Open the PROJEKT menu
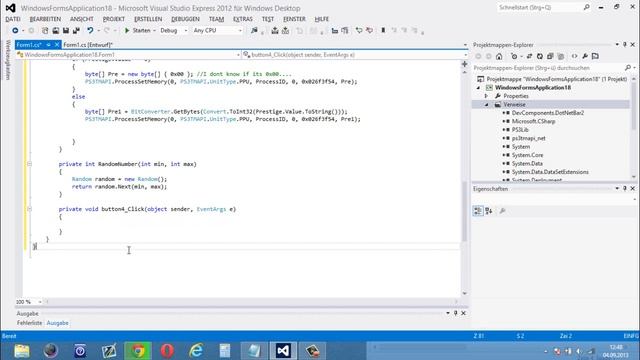Viewport: 640px width, 360px height. pos(113,19)
